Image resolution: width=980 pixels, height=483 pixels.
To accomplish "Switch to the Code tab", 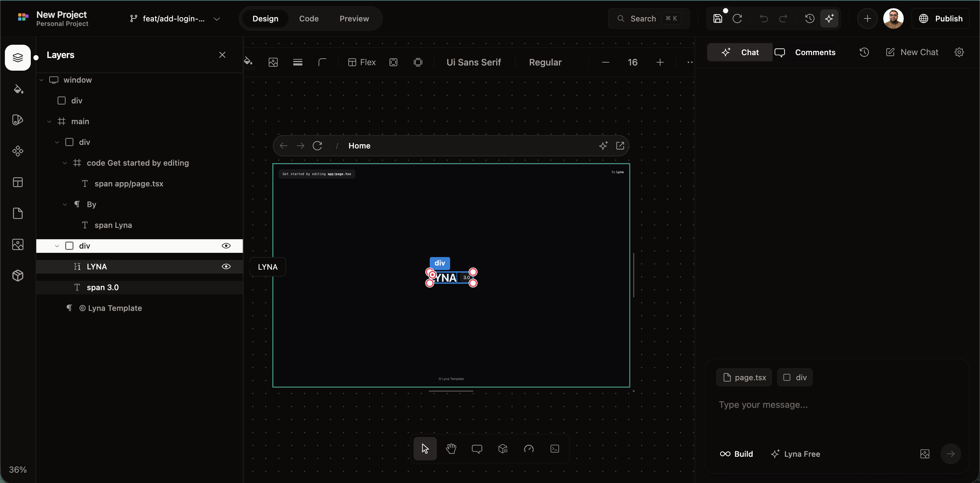I will pyautogui.click(x=309, y=18).
